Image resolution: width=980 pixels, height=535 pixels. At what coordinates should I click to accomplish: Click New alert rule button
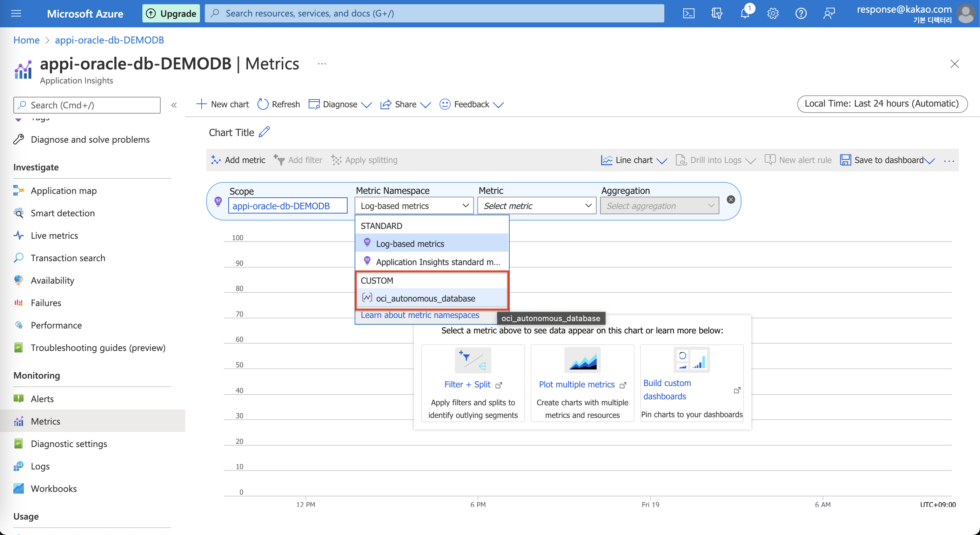tap(798, 160)
